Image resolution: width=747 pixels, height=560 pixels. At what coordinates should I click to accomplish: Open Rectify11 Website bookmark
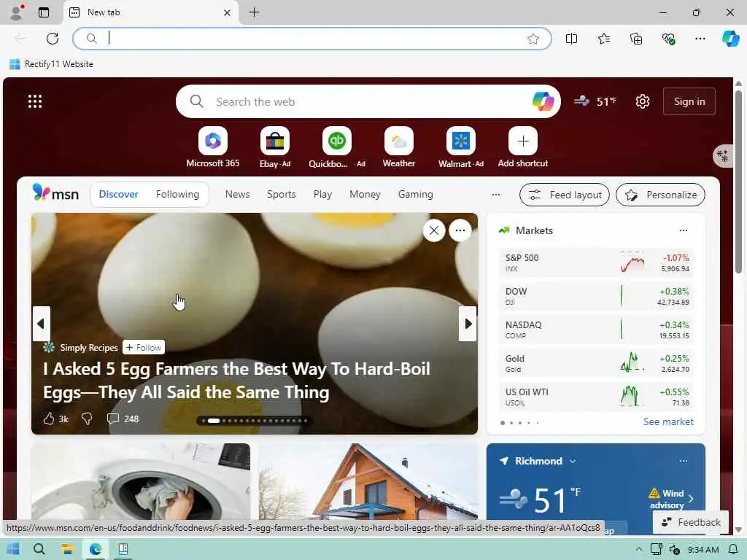click(51, 64)
